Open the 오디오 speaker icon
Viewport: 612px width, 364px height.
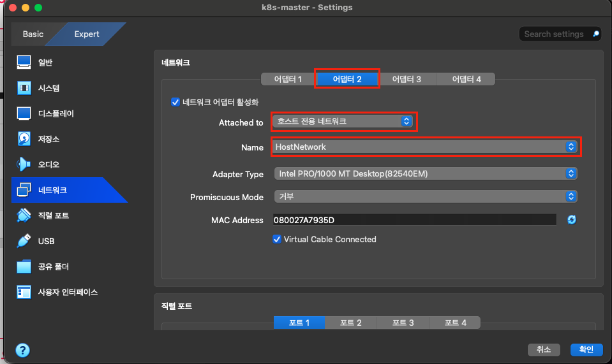tap(24, 164)
